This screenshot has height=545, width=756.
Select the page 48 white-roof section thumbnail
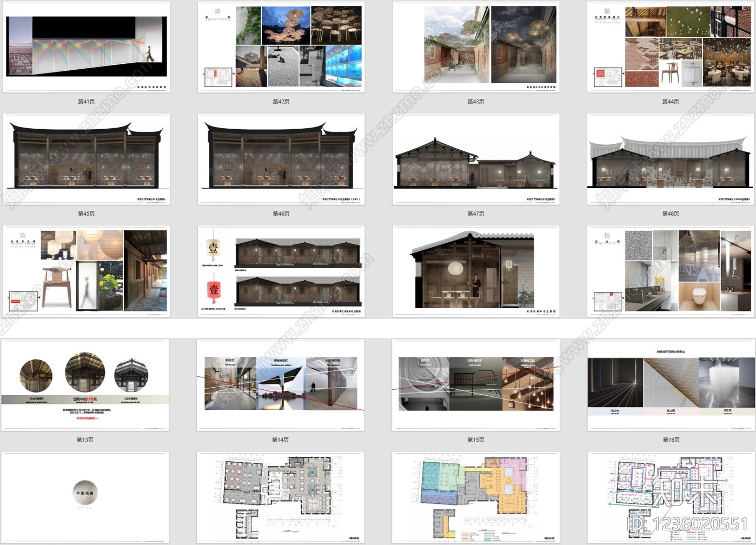click(x=671, y=159)
